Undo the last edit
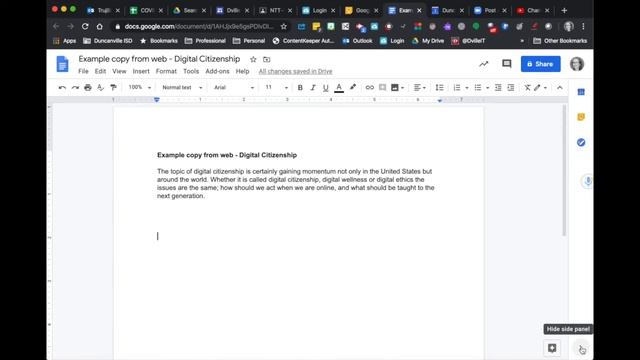 (x=62, y=87)
